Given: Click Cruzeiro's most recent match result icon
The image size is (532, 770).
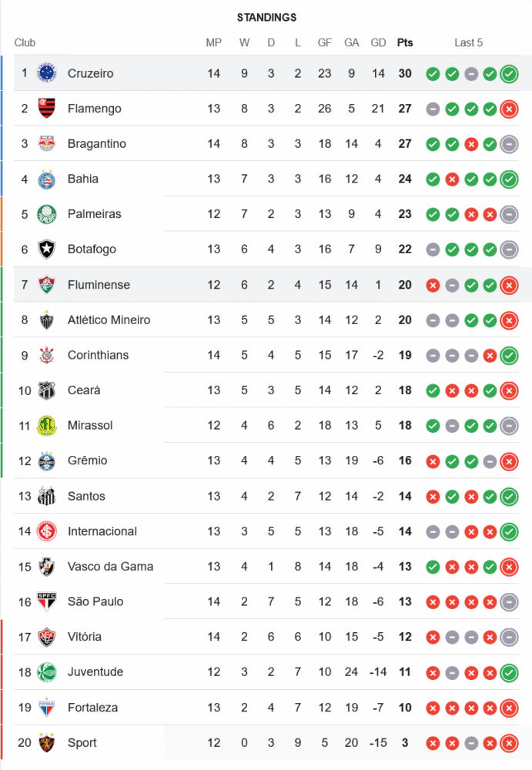Looking at the screenshot, I should click(508, 74).
